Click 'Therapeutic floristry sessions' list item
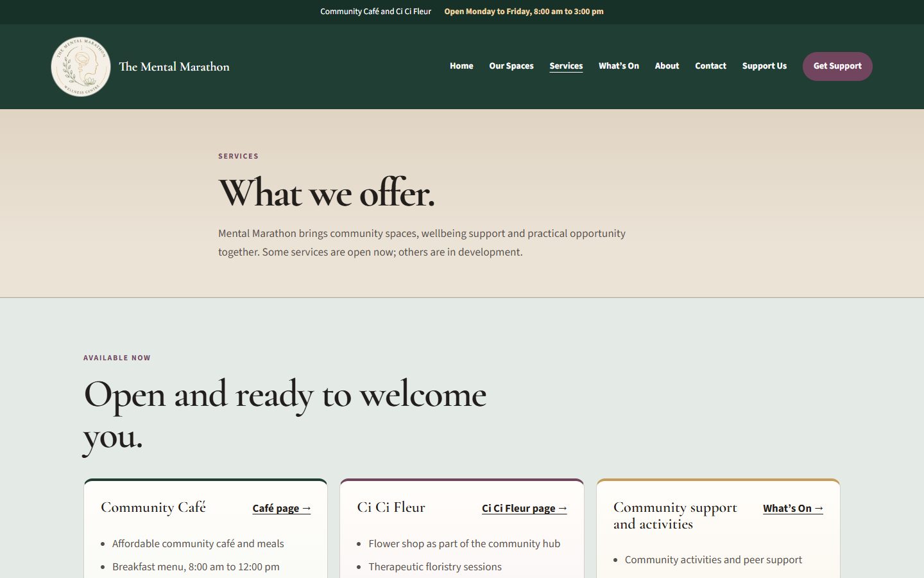Viewport: 924px width, 578px height. 435,567
